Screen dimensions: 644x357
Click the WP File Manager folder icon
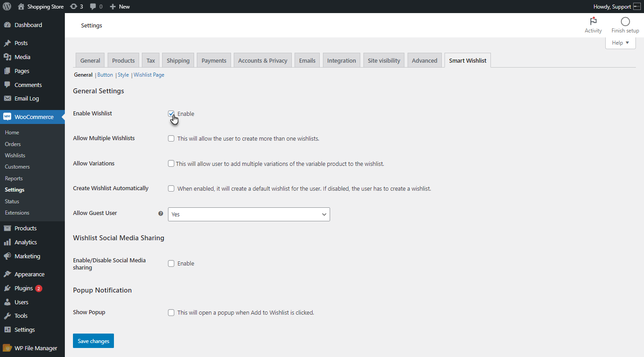coord(7,348)
